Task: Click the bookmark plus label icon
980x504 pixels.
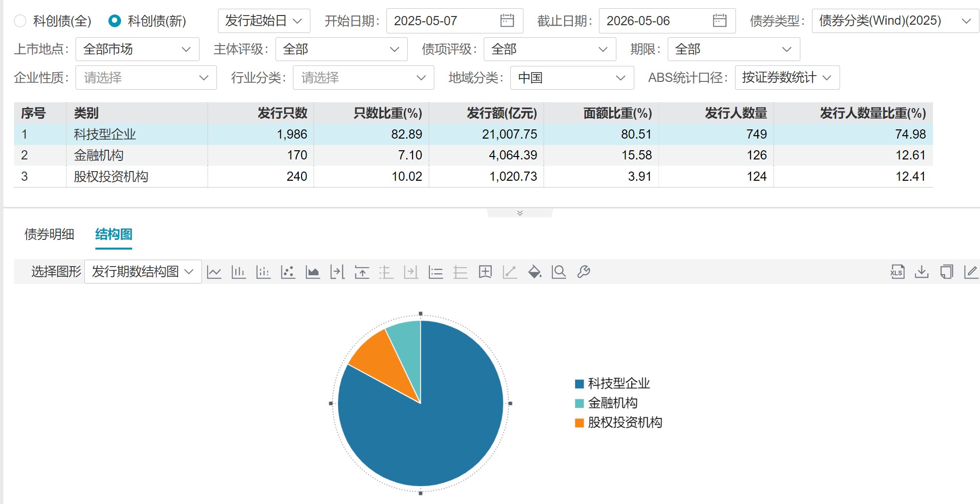Action: pos(485,272)
